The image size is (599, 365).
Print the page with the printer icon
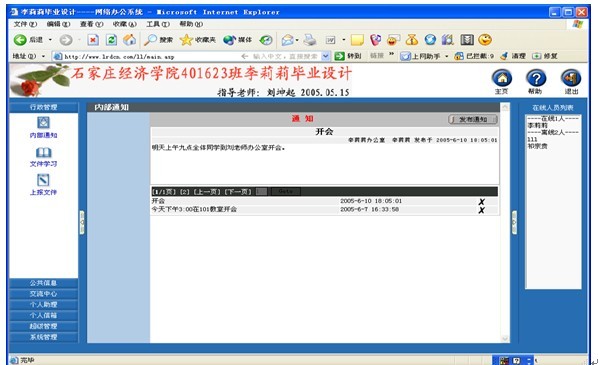pos(310,40)
